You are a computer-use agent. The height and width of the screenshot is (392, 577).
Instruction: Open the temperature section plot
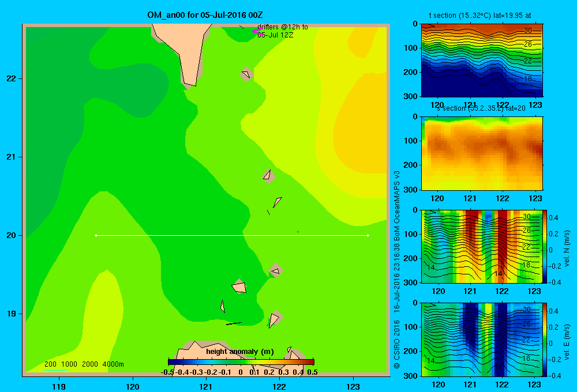tap(482, 60)
